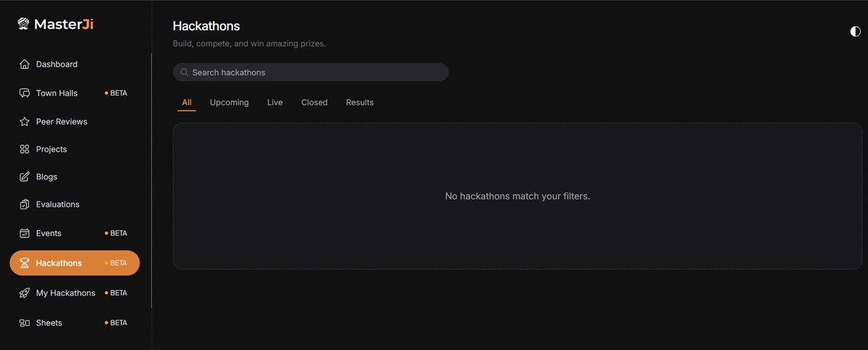Click 'No hackathons match your filters.' message
Image resolution: width=868 pixels, height=350 pixels.
pos(518,196)
